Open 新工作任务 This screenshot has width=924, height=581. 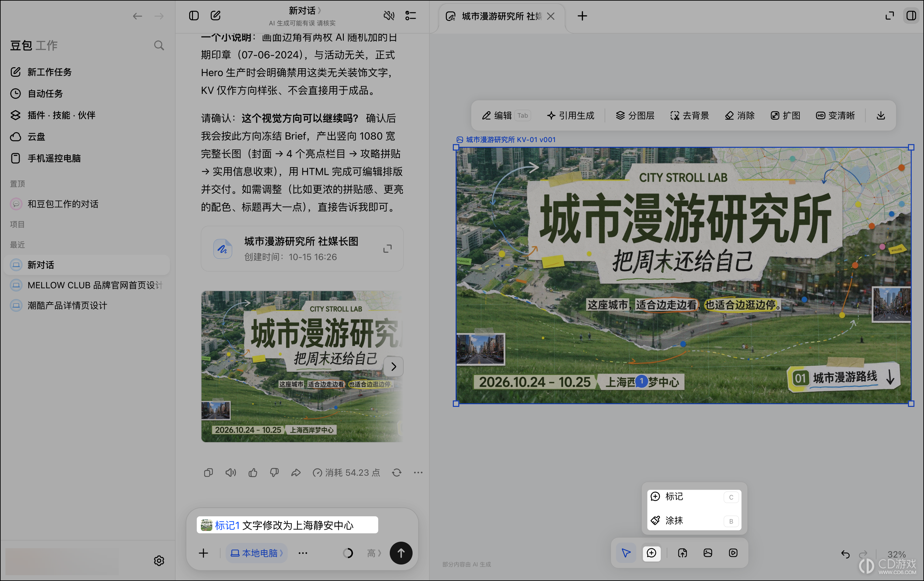[x=87, y=72]
